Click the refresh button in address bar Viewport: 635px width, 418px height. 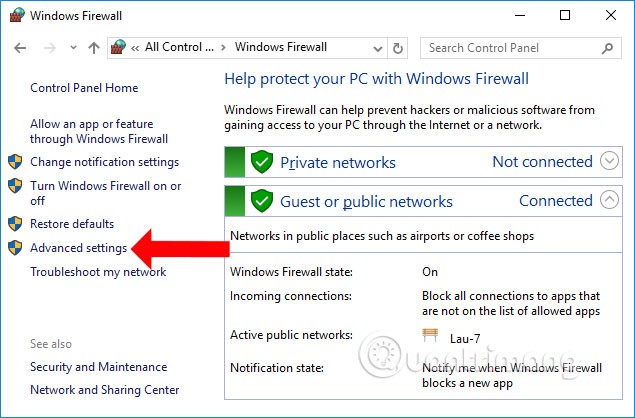[398, 47]
